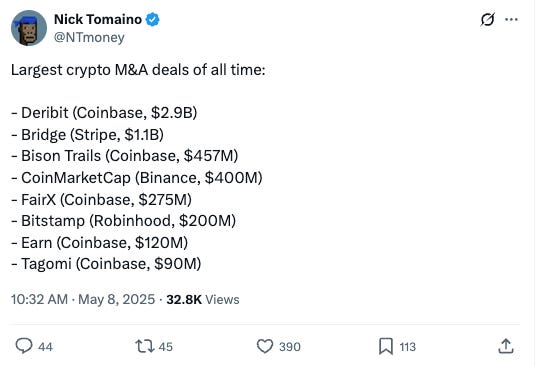Click the reply speech bubble icon
Viewport: 537px width, 366px height.
pos(24,346)
